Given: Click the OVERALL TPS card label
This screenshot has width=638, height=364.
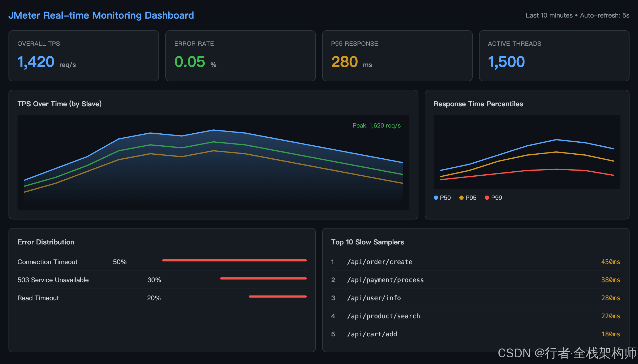Looking at the screenshot, I should [x=39, y=44].
